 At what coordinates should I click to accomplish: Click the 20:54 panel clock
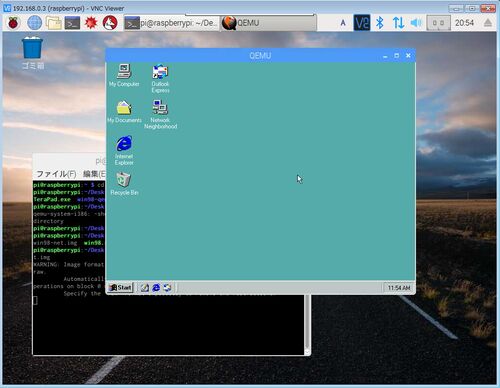(x=464, y=23)
